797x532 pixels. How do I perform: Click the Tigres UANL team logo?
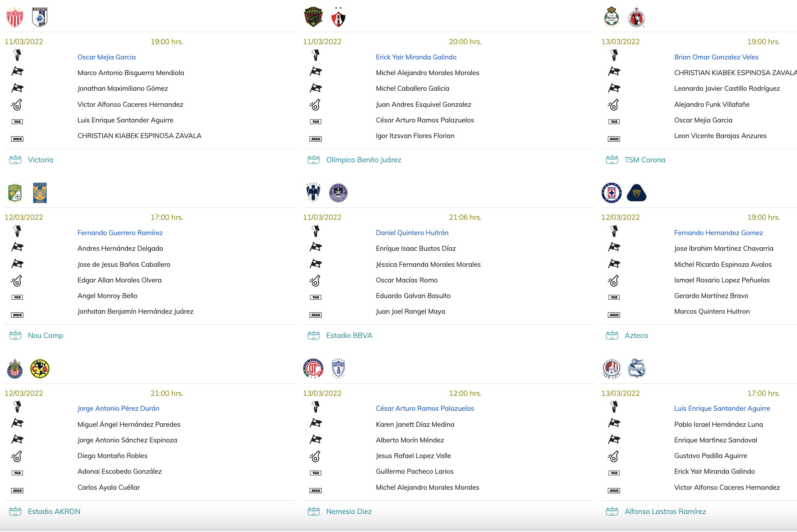click(40, 193)
